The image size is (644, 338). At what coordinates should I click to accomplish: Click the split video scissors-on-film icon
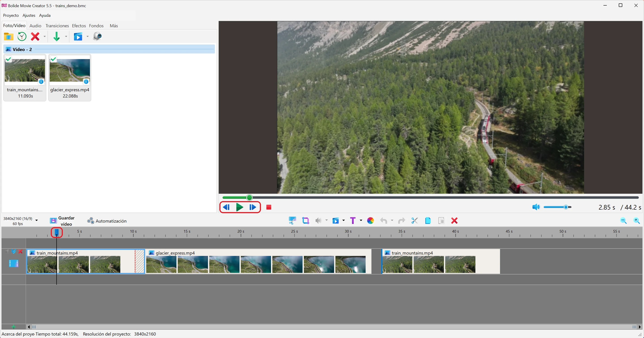pos(292,221)
